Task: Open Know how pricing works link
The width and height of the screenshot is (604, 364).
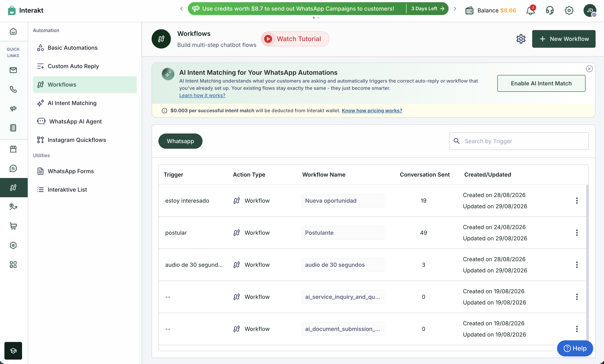Action: tap(372, 110)
